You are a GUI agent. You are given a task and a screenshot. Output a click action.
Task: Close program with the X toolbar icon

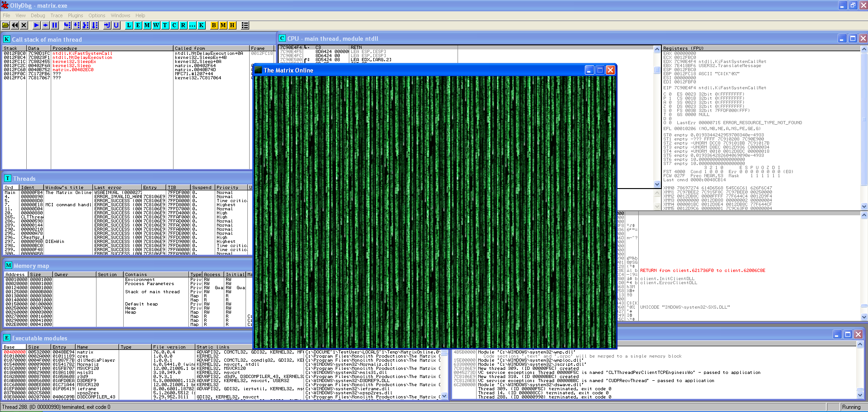[x=24, y=25]
